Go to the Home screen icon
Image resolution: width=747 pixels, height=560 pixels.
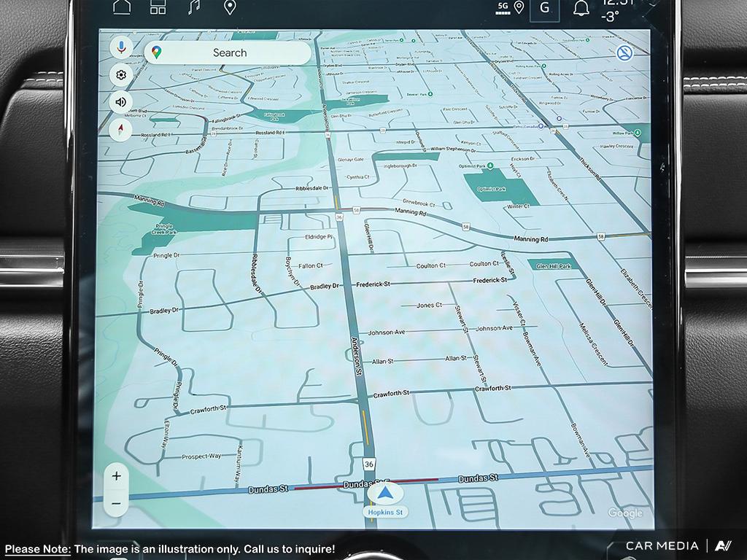(x=122, y=7)
